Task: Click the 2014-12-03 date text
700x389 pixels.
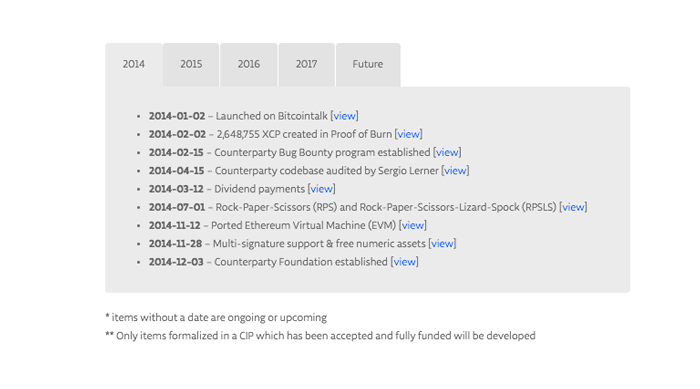Action: (176, 262)
